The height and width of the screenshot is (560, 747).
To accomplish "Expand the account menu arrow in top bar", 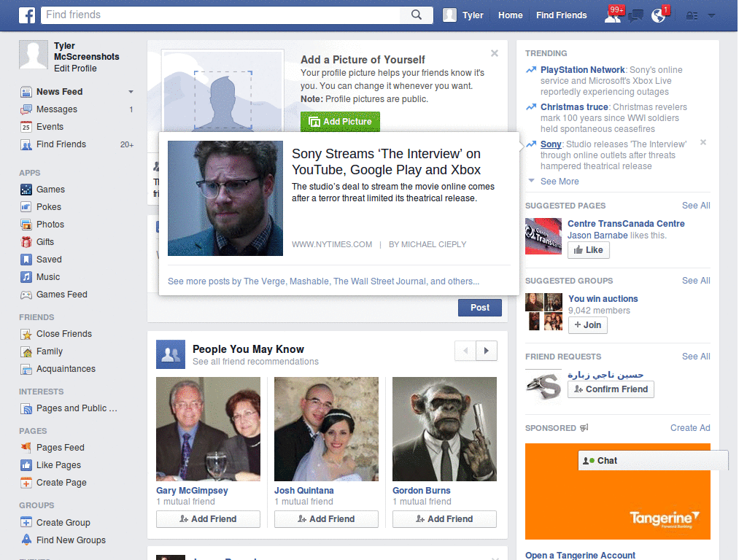I will click(x=711, y=16).
